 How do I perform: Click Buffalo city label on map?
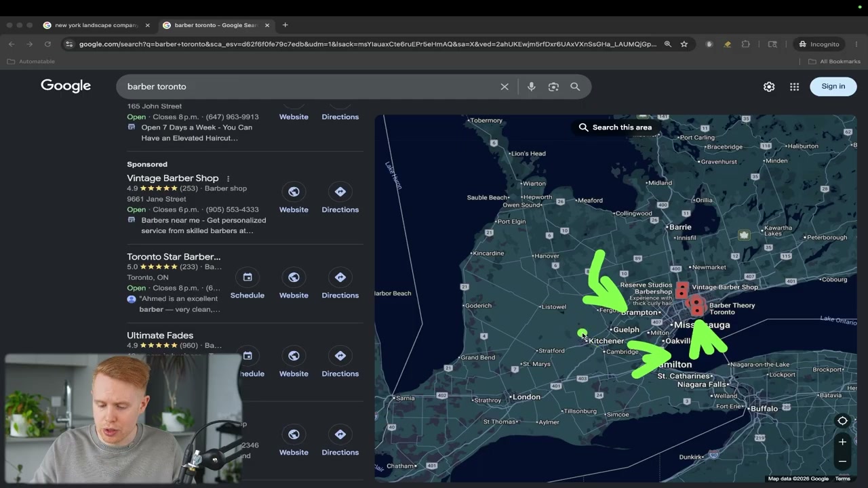point(764,409)
